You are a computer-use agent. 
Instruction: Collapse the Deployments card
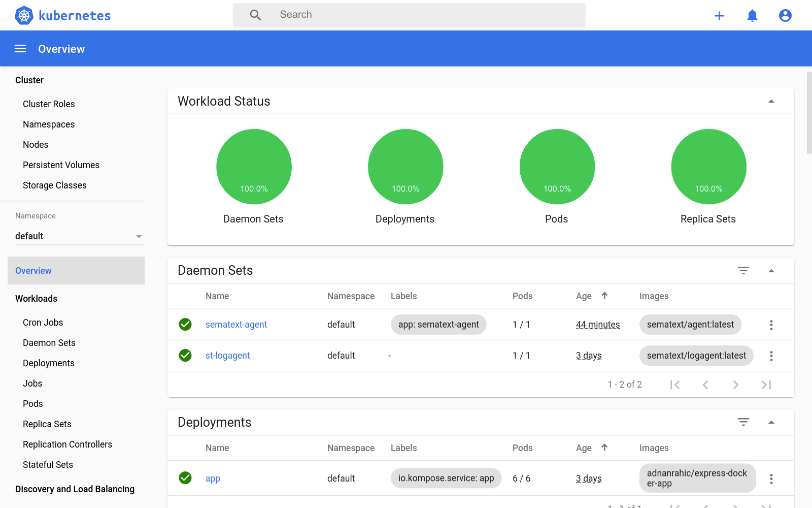(771, 422)
